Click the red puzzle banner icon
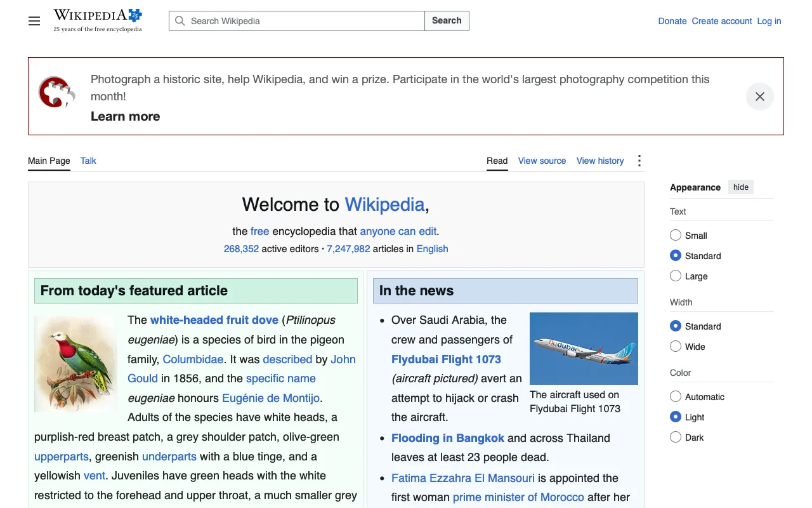The image size is (812, 508). (x=56, y=93)
